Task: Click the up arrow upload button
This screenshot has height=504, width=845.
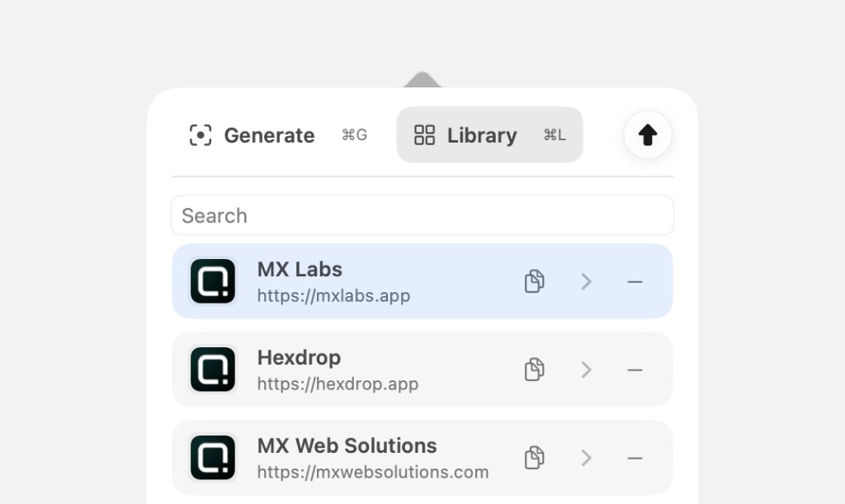Action: click(x=648, y=134)
